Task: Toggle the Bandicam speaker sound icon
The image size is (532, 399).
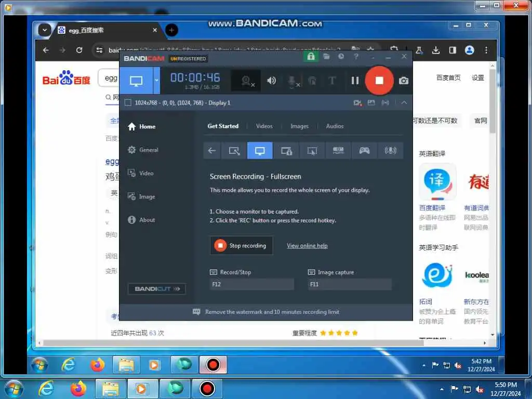Action: [x=271, y=81]
